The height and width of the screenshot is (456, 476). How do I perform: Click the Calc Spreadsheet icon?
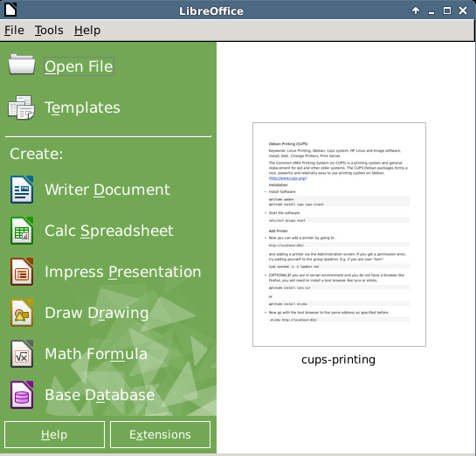(x=22, y=231)
